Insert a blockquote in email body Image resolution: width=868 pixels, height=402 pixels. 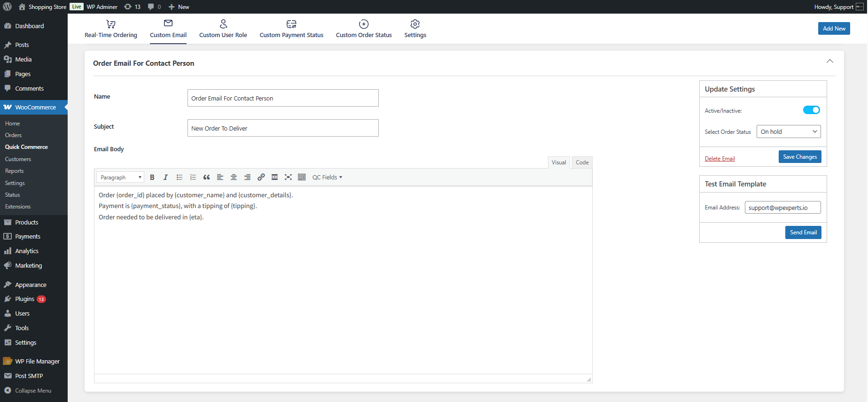206,178
